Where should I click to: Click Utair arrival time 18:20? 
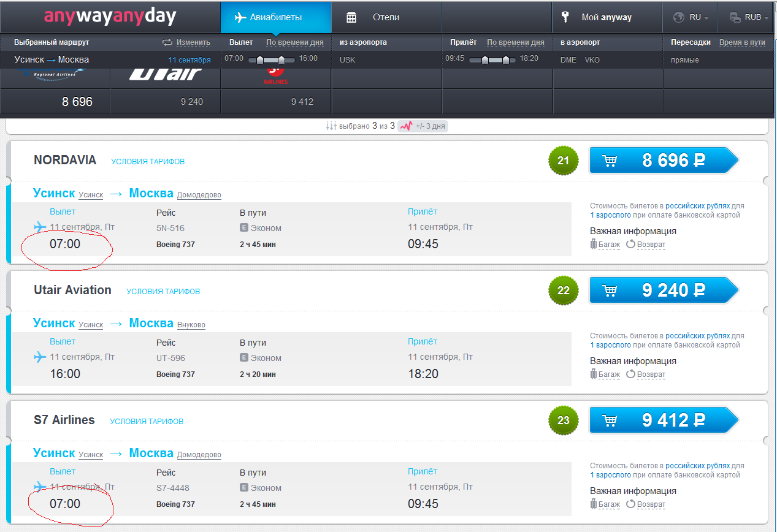pyautogui.click(x=423, y=374)
